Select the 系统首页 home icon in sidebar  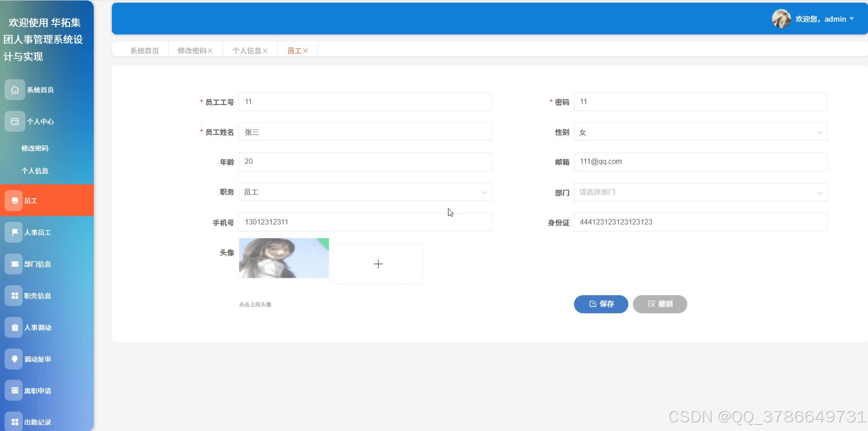pyautogui.click(x=14, y=89)
